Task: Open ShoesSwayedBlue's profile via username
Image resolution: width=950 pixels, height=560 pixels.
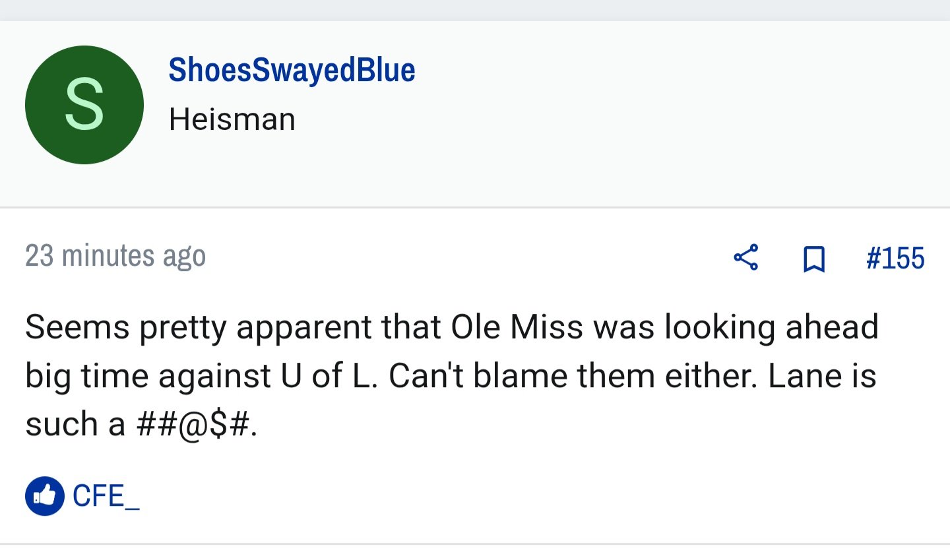Action: tap(292, 69)
